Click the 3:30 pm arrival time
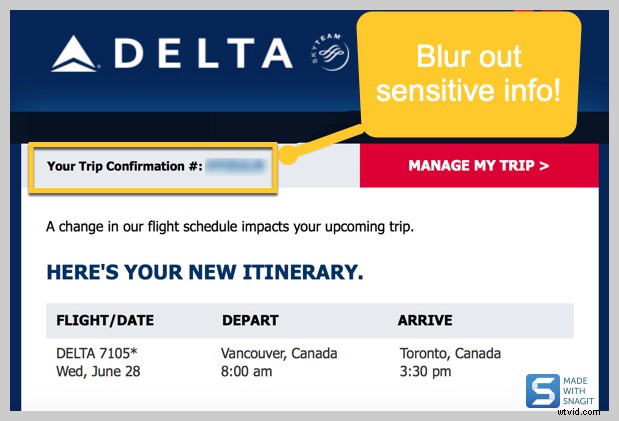619x421 pixels. 424,372
